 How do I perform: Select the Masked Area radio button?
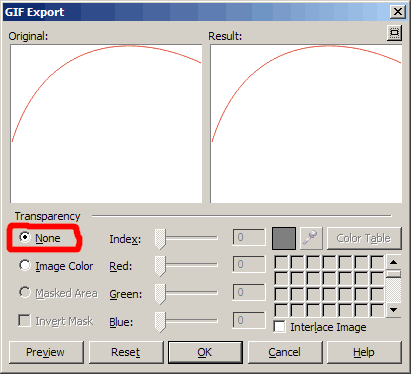coord(25,293)
